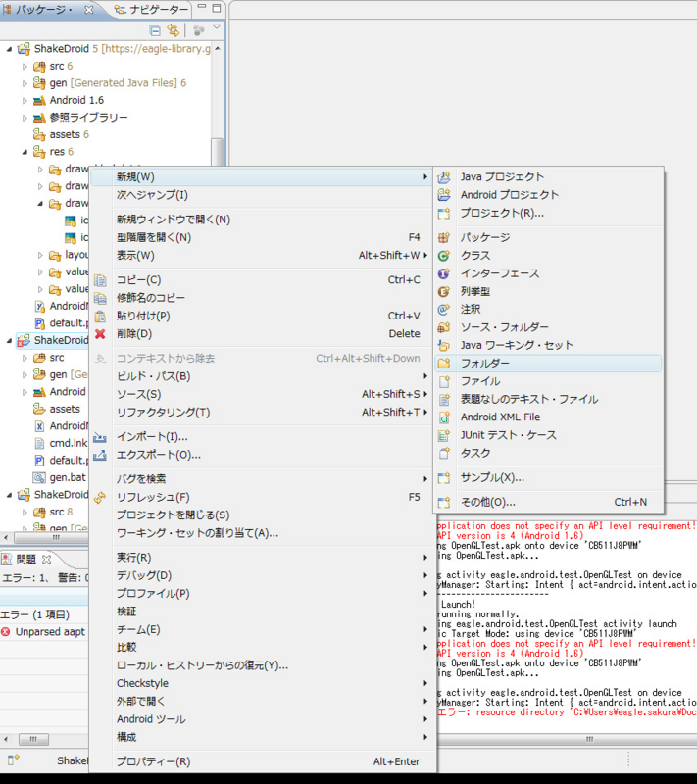The width and height of the screenshot is (697, 784).
Task: Expand the layout folder node
Action: coord(40,255)
